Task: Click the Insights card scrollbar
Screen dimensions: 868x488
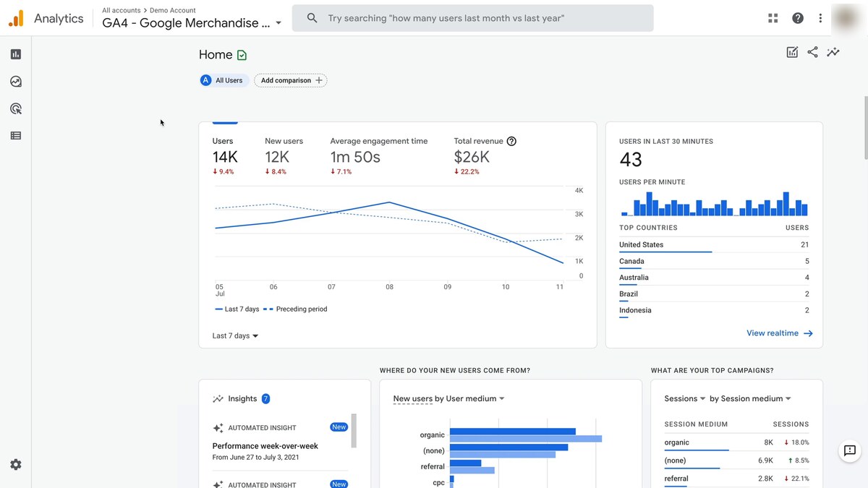Action: 354,431
